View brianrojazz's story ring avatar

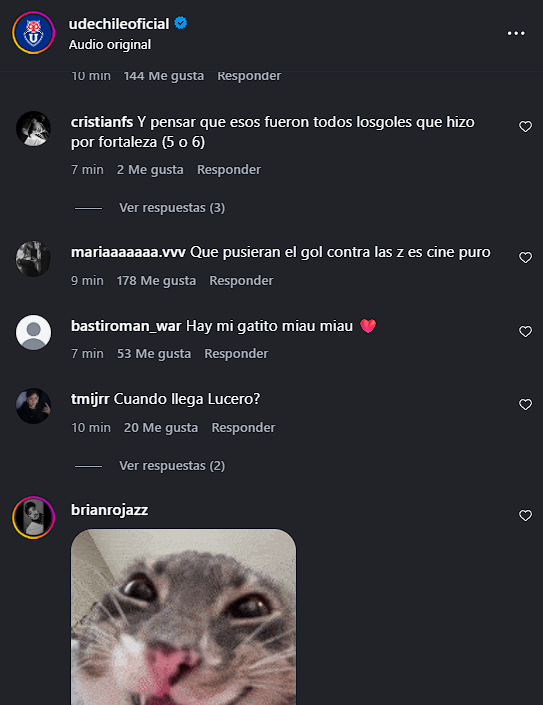point(33,518)
